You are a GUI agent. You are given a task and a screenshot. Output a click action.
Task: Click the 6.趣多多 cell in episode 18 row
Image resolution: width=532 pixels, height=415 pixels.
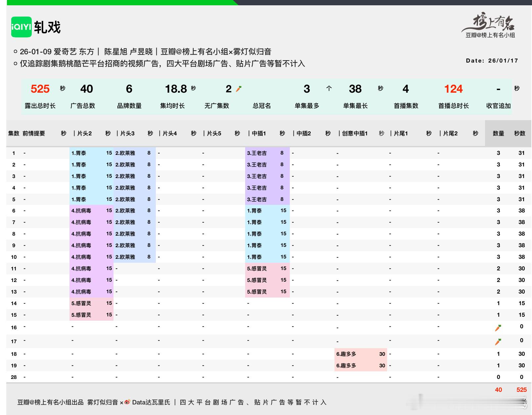pyautogui.click(x=361, y=354)
